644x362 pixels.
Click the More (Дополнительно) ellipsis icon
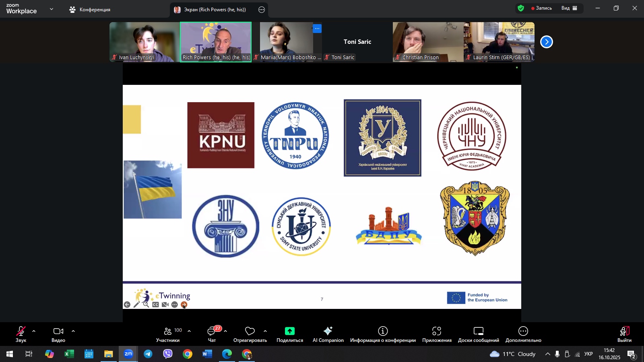[x=523, y=331]
